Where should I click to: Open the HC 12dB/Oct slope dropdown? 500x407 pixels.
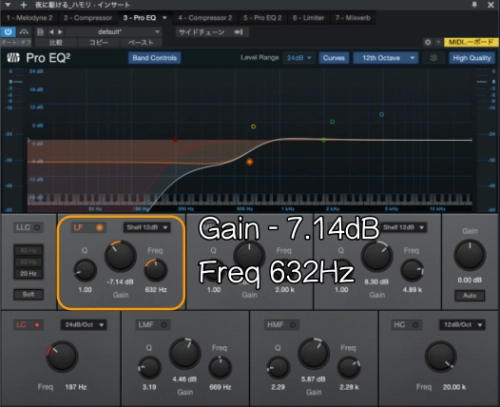[x=462, y=325]
